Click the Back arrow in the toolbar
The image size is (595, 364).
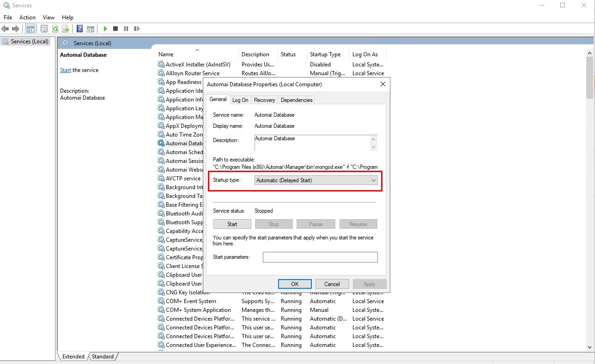pos(6,29)
